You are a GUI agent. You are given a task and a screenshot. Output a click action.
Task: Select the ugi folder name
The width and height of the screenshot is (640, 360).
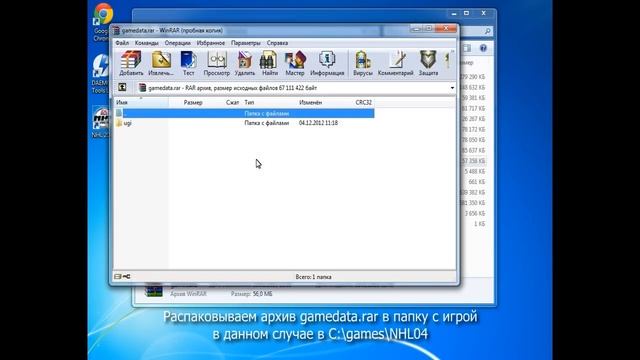pos(128,123)
